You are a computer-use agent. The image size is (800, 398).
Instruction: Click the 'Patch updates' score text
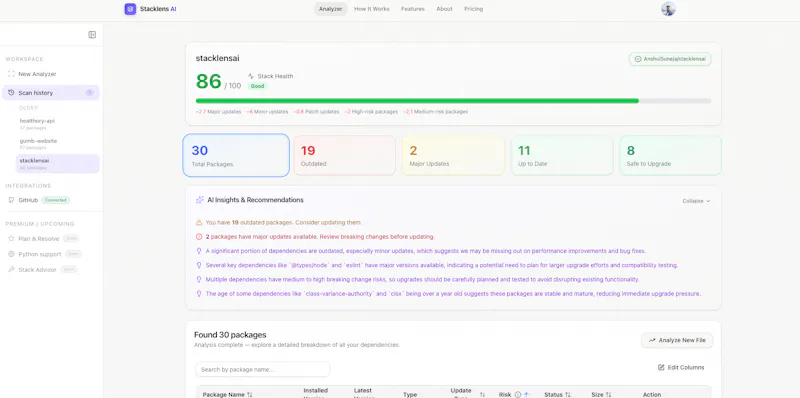tap(316, 112)
